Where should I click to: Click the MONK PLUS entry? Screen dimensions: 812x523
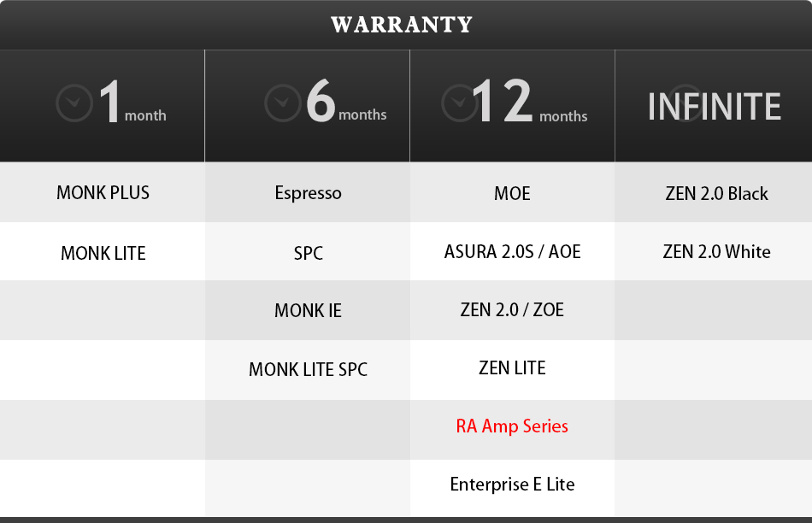(x=103, y=192)
